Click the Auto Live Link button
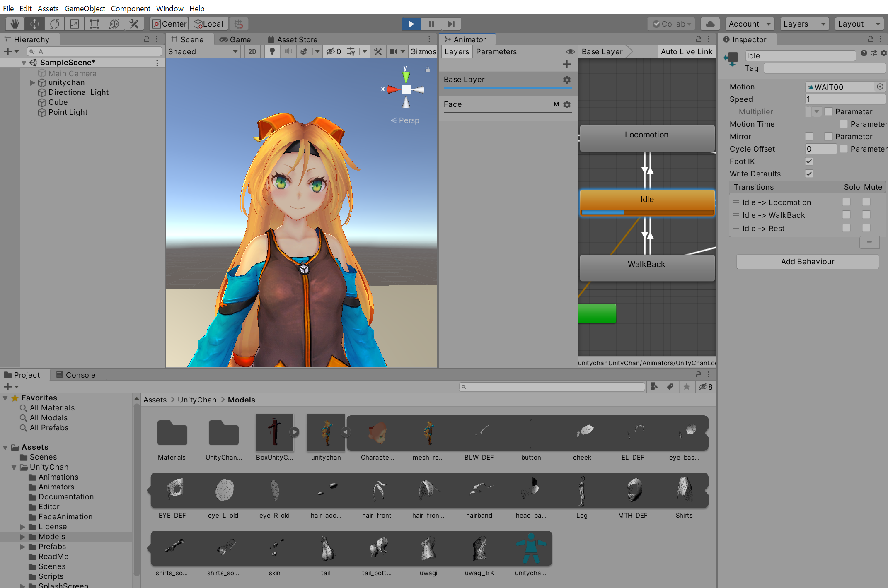Screen dimensions: 888x588 (686, 52)
